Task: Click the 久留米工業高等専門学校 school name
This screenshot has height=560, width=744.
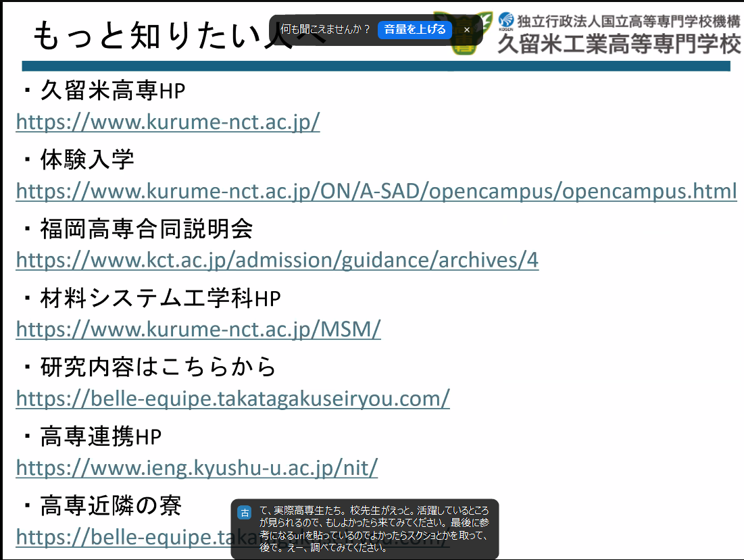Action: 619,45
